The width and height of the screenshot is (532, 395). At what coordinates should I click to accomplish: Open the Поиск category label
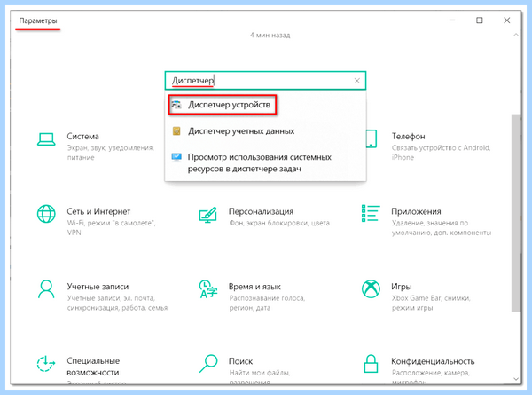(240, 361)
